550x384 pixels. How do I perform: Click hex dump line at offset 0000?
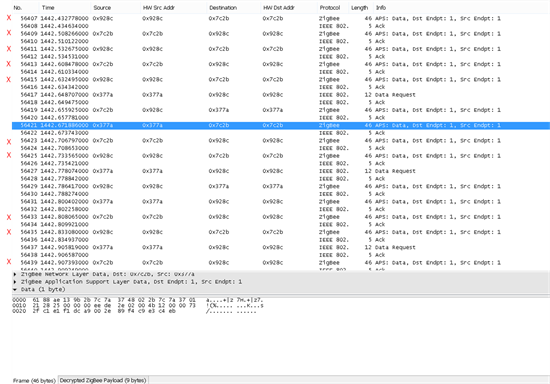(x=138, y=300)
